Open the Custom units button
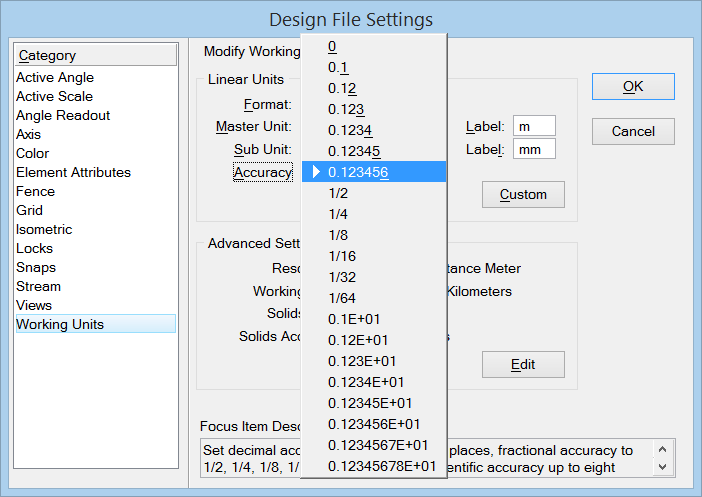Viewport: 702px width, 497px height. pyautogui.click(x=523, y=194)
